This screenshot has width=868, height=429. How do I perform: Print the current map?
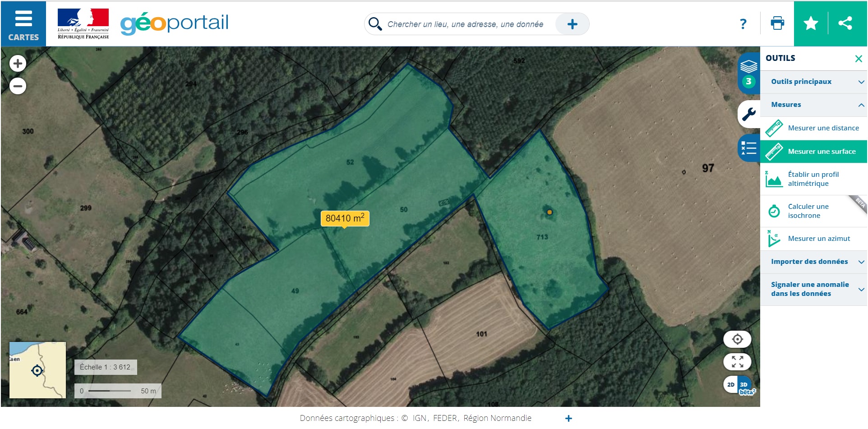pyautogui.click(x=777, y=23)
